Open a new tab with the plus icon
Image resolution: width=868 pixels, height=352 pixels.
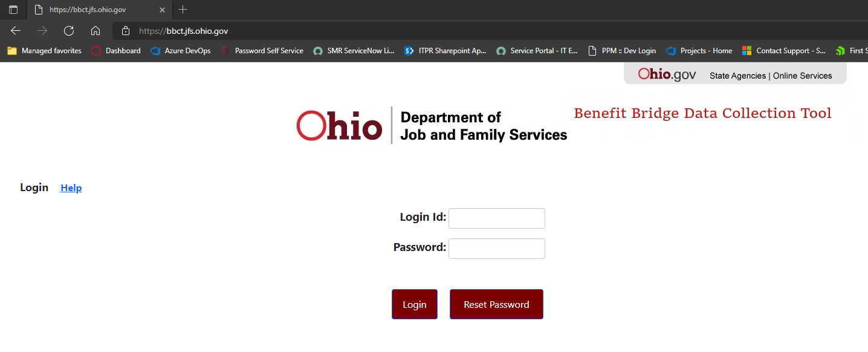click(183, 10)
